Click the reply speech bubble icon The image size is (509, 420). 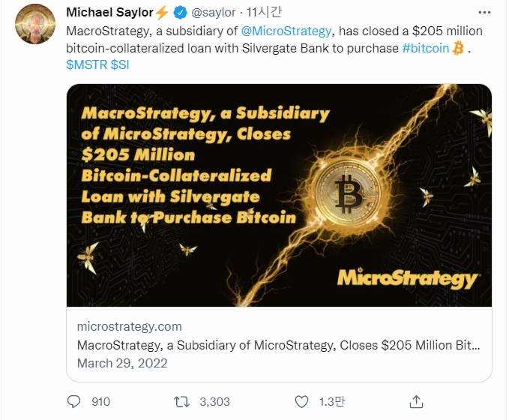tap(73, 402)
